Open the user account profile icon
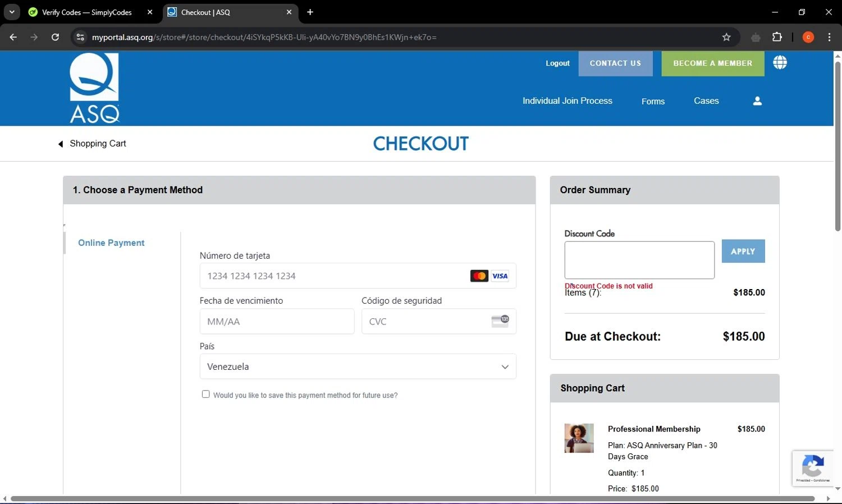The width and height of the screenshot is (842, 504). [757, 101]
